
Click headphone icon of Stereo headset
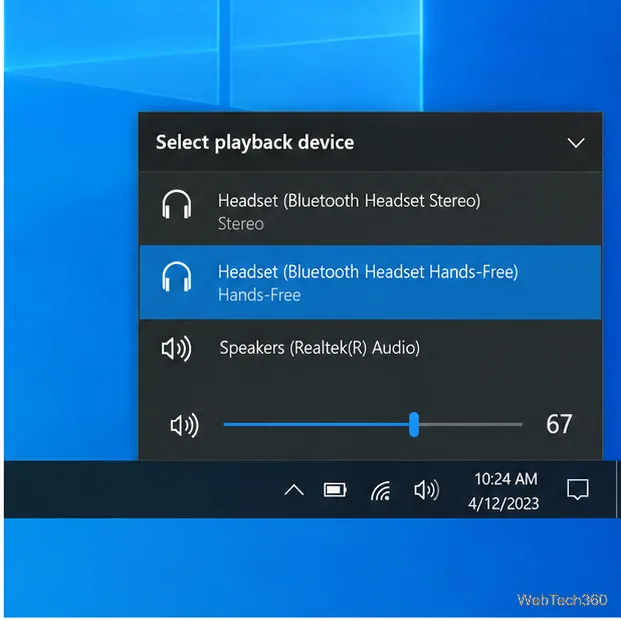tap(177, 204)
